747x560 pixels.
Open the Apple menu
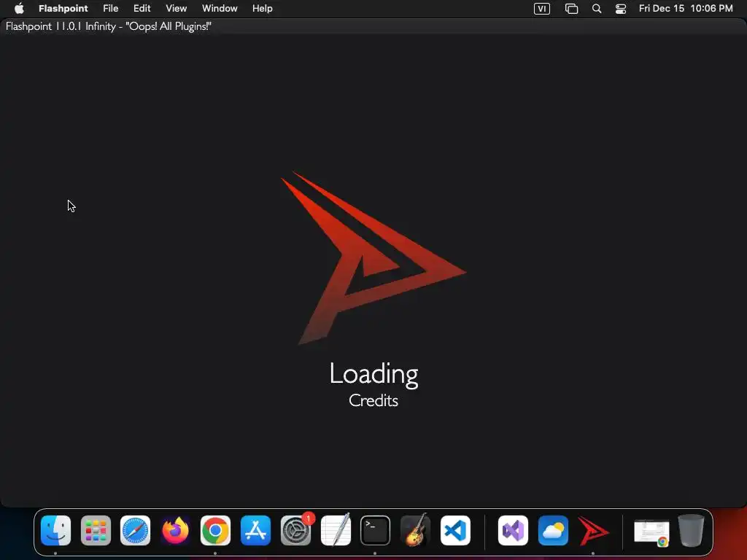click(19, 9)
